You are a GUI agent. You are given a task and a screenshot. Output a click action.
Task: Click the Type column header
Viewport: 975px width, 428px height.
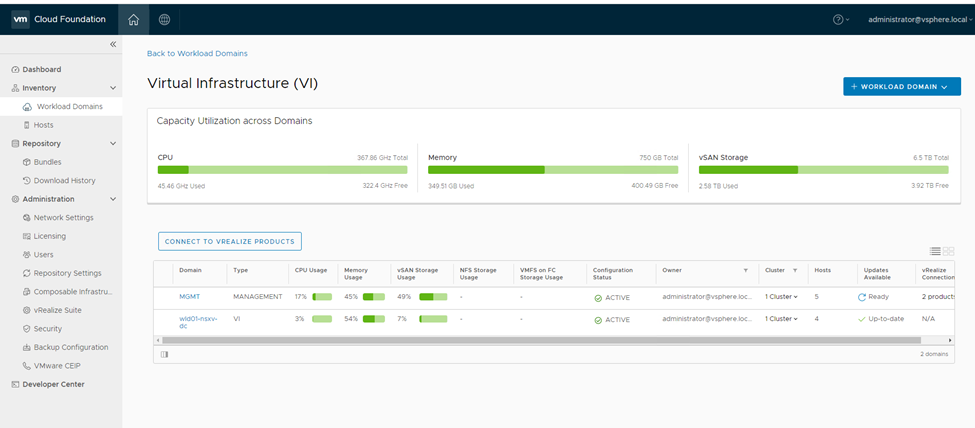pos(241,271)
